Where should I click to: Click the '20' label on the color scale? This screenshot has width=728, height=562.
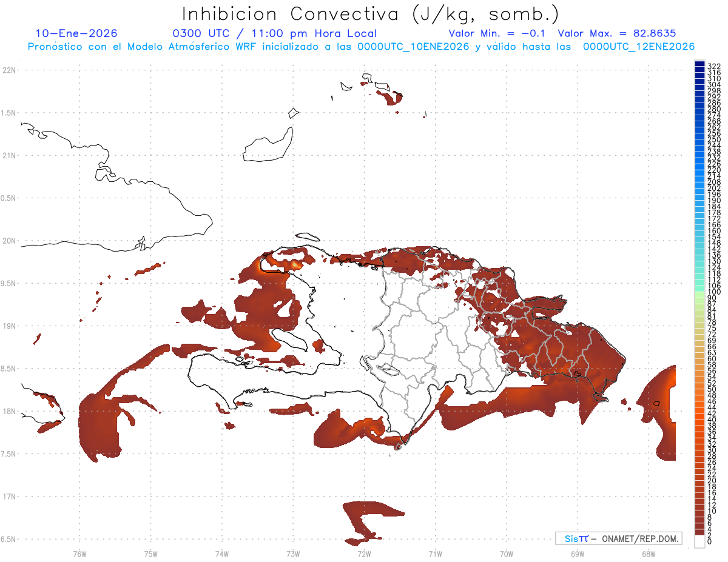pyautogui.click(x=712, y=480)
